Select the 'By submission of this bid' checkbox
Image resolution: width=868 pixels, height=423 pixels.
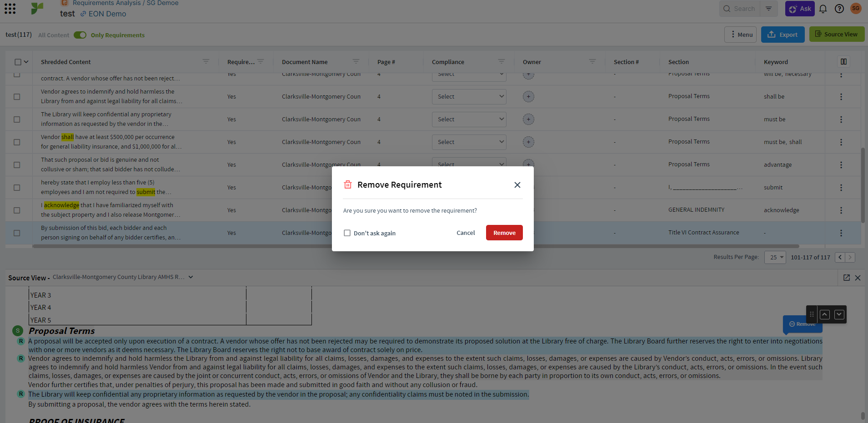pos(17,233)
